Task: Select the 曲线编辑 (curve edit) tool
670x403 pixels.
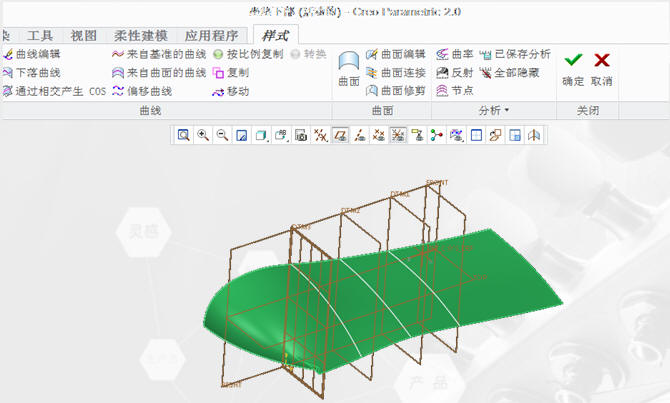Action: [x=32, y=54]
